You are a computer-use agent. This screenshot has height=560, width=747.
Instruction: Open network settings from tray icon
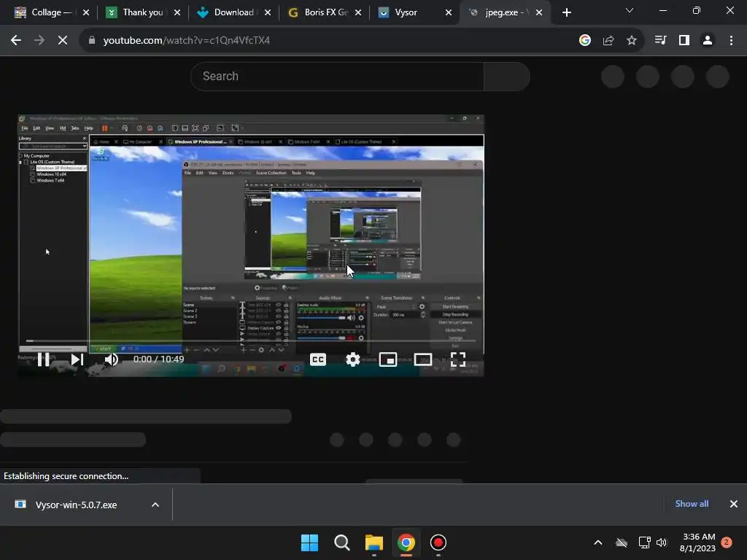click(644, 542)
